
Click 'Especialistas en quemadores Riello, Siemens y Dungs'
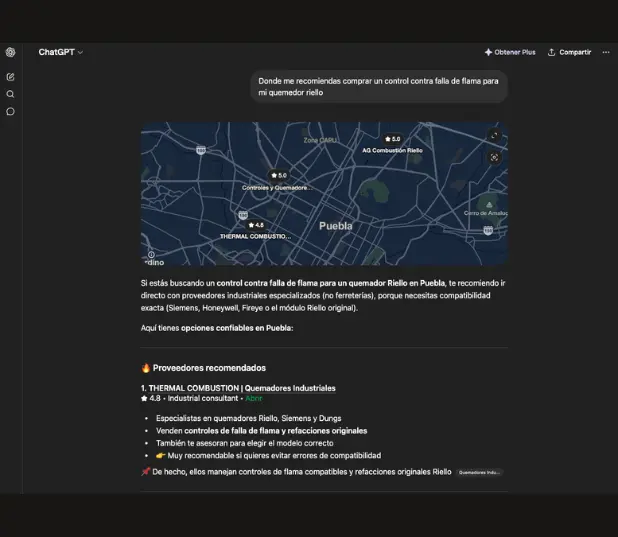(x=249, y=418)
